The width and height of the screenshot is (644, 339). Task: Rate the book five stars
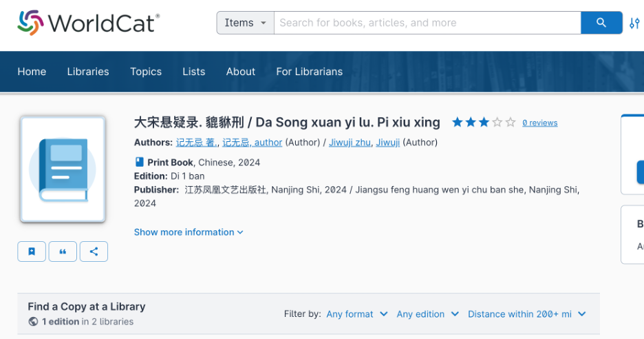510,122
